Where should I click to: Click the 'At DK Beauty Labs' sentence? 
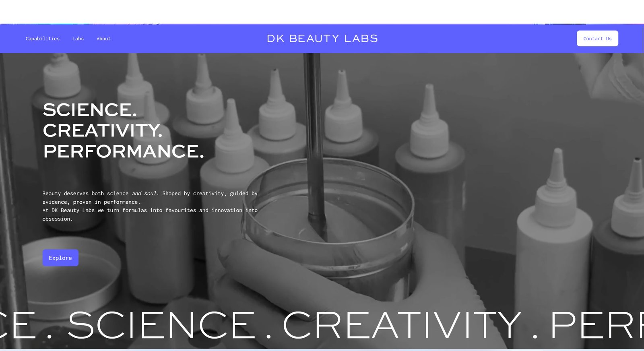pos(150,215)
